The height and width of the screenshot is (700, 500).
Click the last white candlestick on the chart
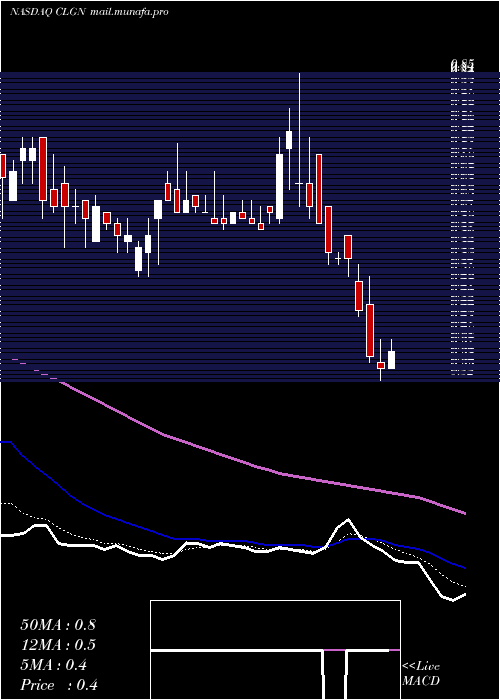392,360
